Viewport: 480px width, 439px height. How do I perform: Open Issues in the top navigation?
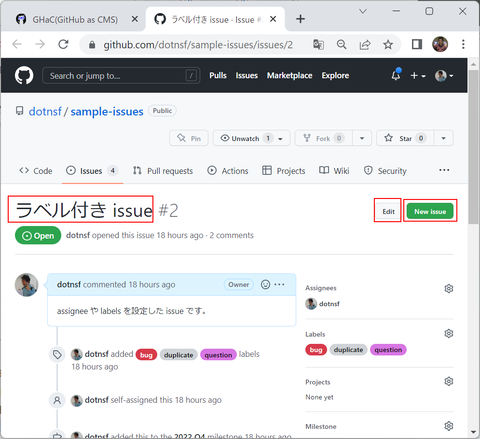(x=247, y=76)
